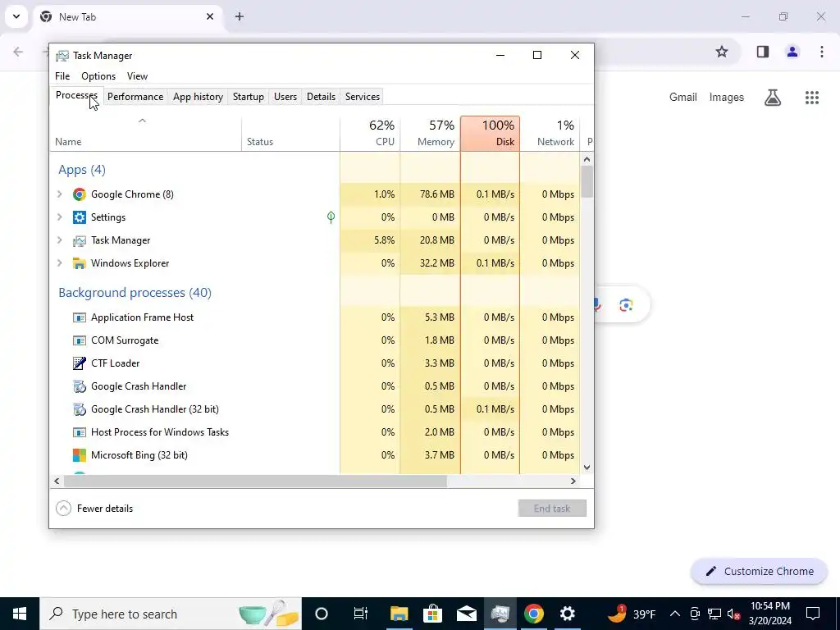
Task: Sort processes by the Memory column
Action: click(430, 134)
